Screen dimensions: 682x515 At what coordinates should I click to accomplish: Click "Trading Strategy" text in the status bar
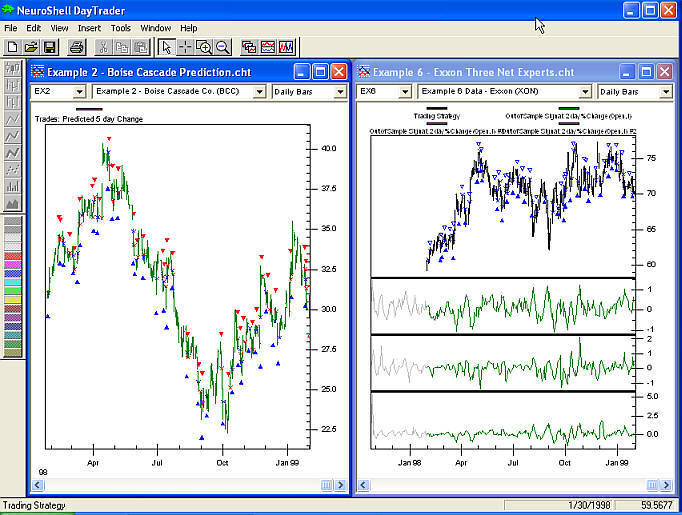34,505
